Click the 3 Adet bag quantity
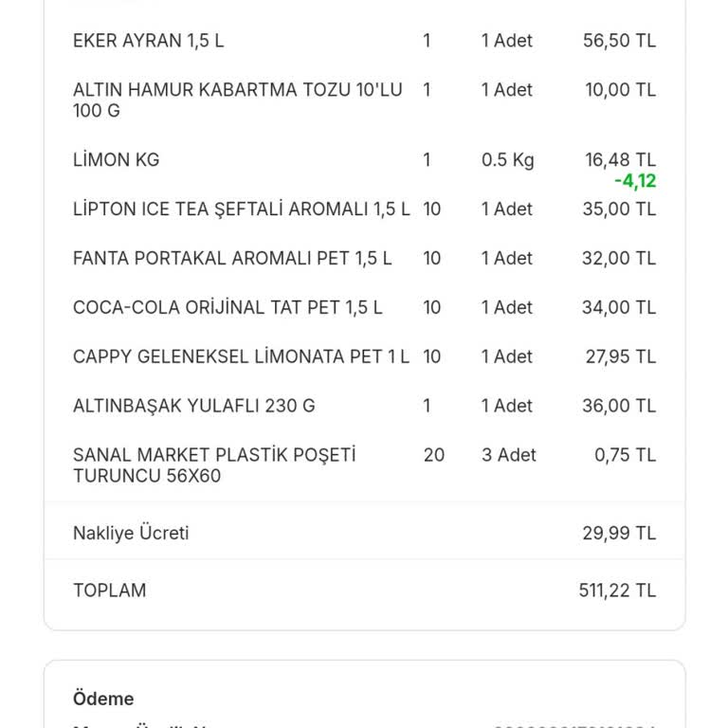The width and height of the screenshot is (728, 728). point(509,455)
